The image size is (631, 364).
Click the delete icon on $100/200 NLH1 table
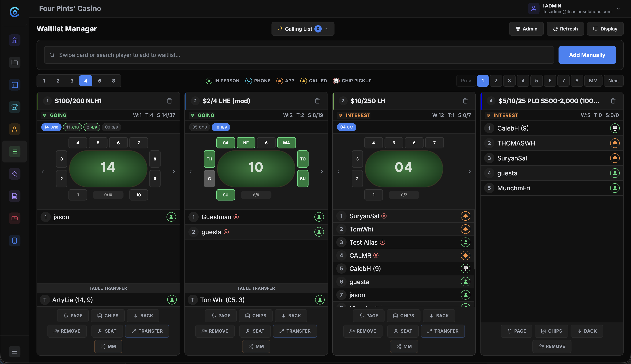[170, 101]
